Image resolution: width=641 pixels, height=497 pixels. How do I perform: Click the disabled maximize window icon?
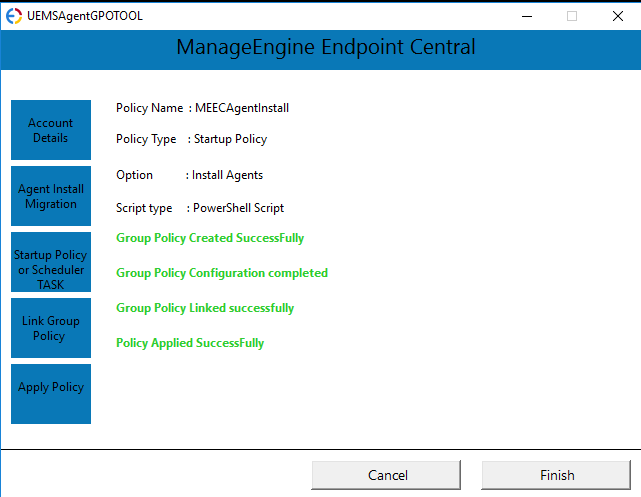[572, 16]
